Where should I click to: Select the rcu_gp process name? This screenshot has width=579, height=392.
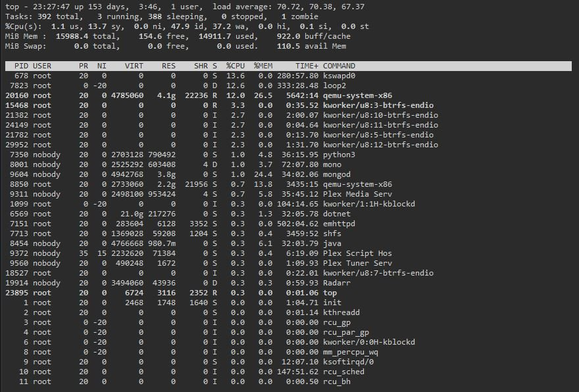(336, 322)
